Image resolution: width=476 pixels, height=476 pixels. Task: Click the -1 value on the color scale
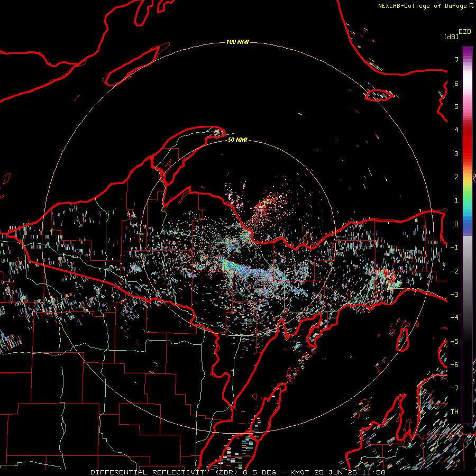pos(454,248)
